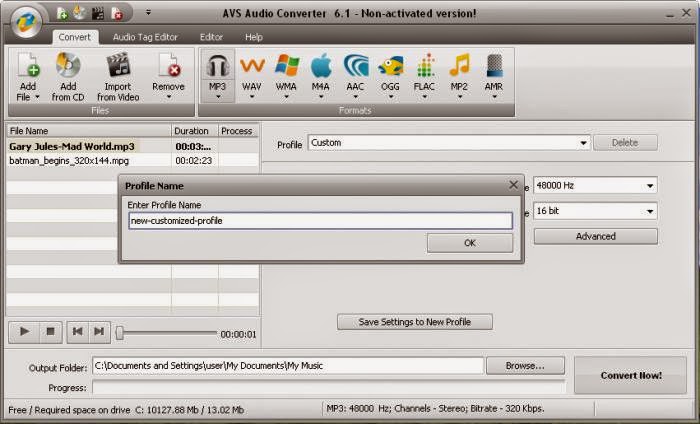Click the Convert Now! button
Image resolution: width=700 pixels, height=424 pixels.
(x=630, y=375)
